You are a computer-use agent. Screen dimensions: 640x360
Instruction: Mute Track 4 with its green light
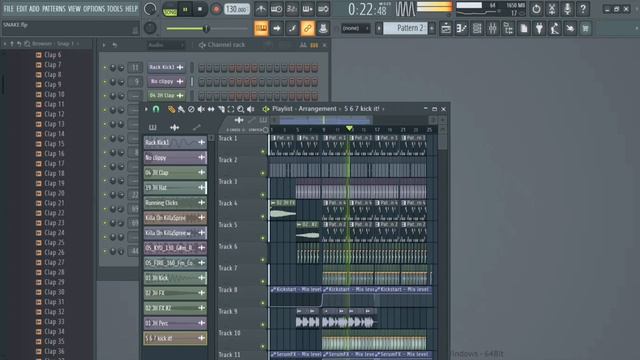coord(263,217)
